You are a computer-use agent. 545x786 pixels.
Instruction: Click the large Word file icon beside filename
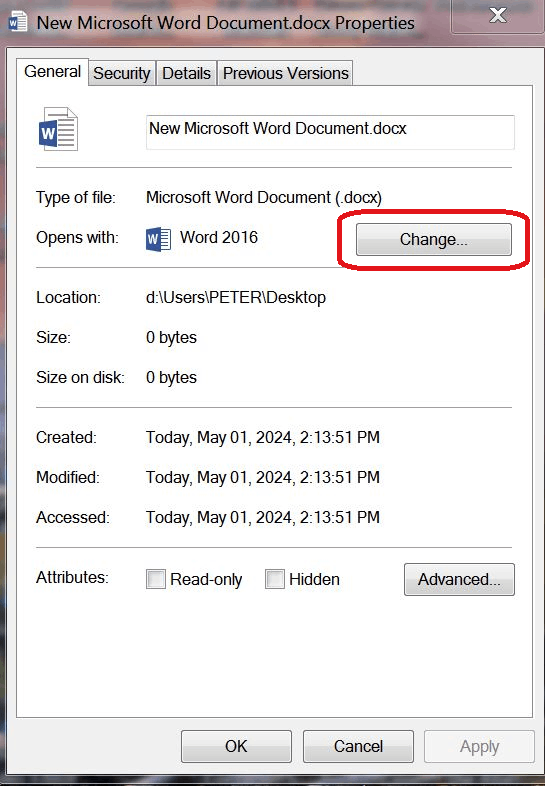(58, 129)
